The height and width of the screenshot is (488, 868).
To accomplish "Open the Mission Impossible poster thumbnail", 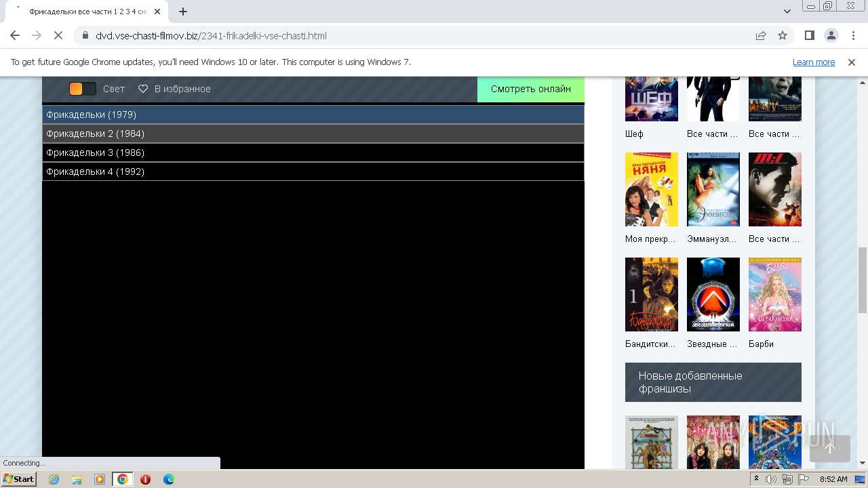I will [x=775, y=189].
